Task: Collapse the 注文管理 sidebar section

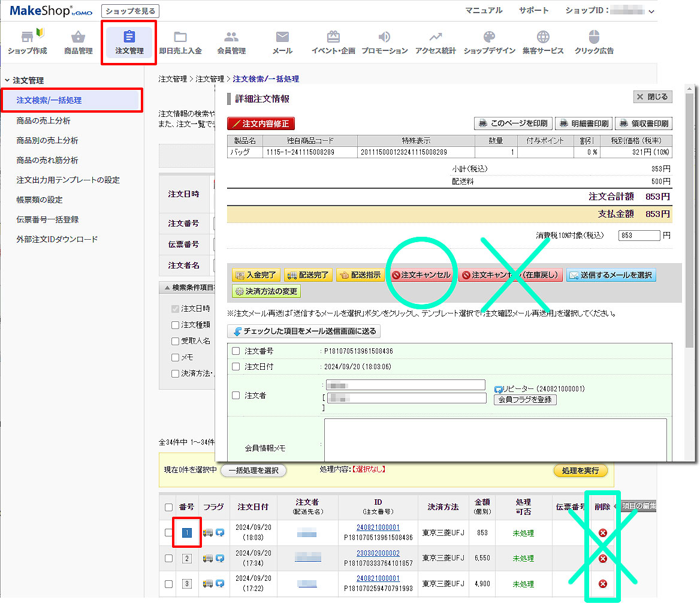Action: [x=7, y=80]
